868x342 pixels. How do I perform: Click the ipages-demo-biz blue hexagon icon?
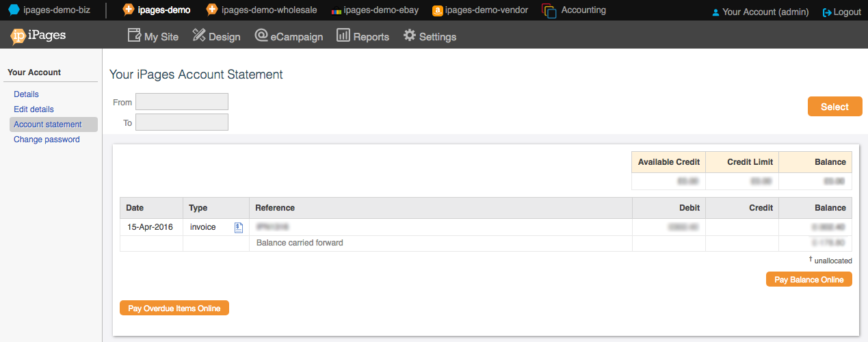pyautogui.click(x=14, y=10)
